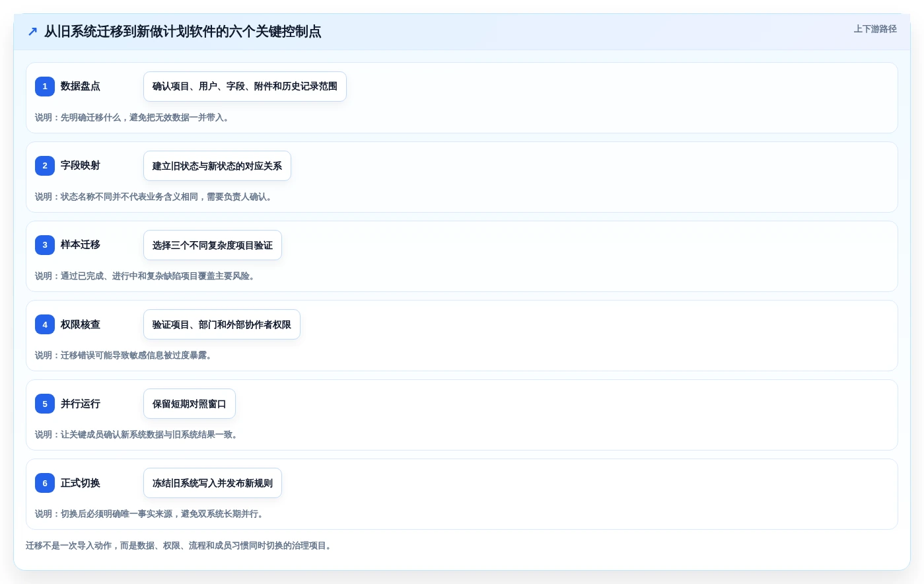The width and height of the screenshot is (924, 584).
Task: Select the step 6 number badge
Action: click(x=45, y=483)
